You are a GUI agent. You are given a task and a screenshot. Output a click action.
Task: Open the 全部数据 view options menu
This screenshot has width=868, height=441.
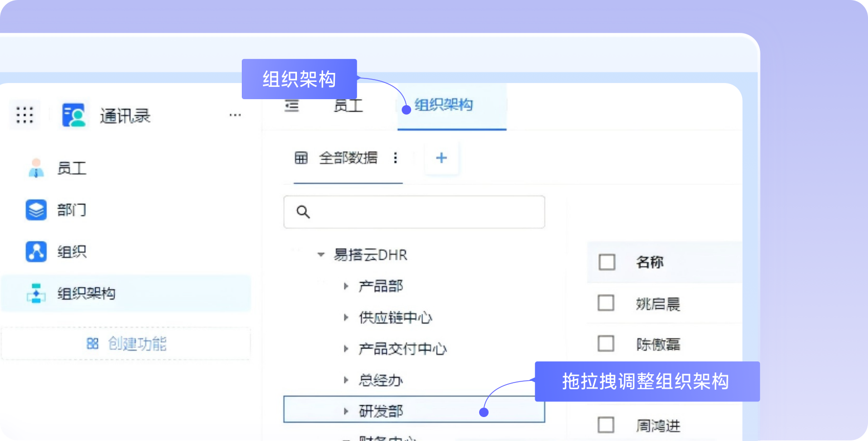tap(396, 158)
